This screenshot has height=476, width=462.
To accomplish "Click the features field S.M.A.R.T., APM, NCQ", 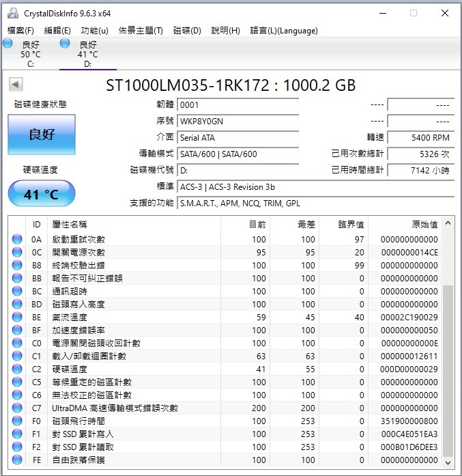I will point(316,204).
